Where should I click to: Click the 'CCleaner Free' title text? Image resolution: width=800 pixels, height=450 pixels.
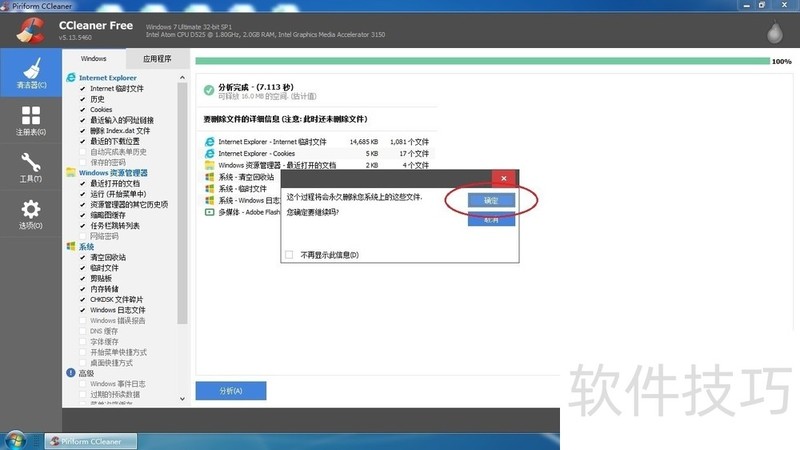pos(96,26)
